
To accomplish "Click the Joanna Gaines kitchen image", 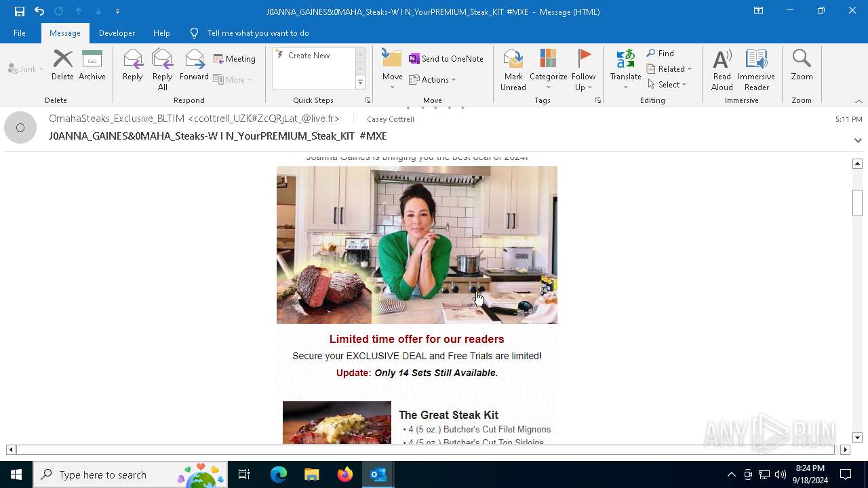I will coord(417,245).
